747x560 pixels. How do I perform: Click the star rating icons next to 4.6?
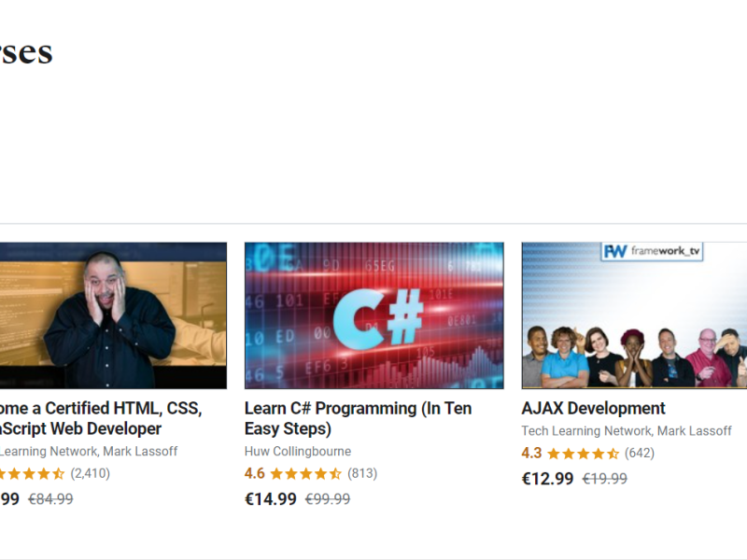click(x=306, y=474)
